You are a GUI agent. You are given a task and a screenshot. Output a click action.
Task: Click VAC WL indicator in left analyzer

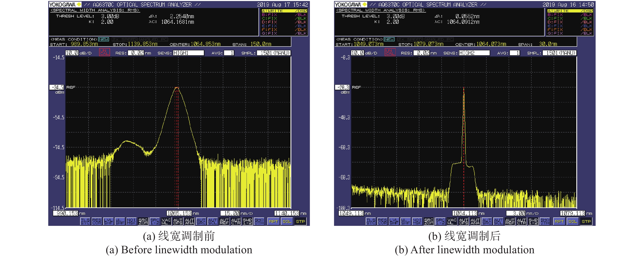166,221
